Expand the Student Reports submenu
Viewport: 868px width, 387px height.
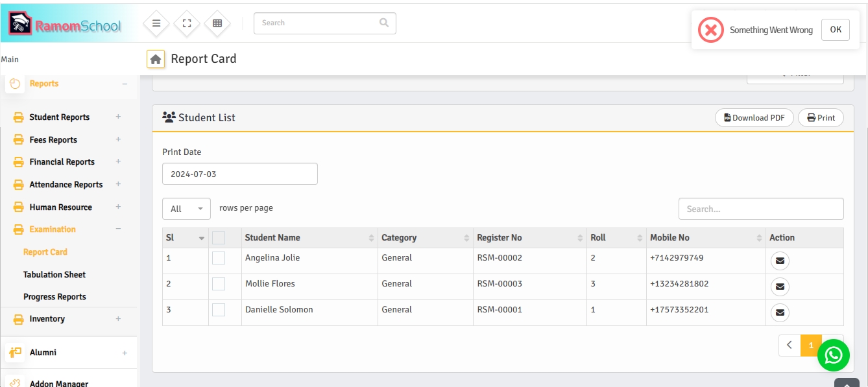tap(118, 117)
